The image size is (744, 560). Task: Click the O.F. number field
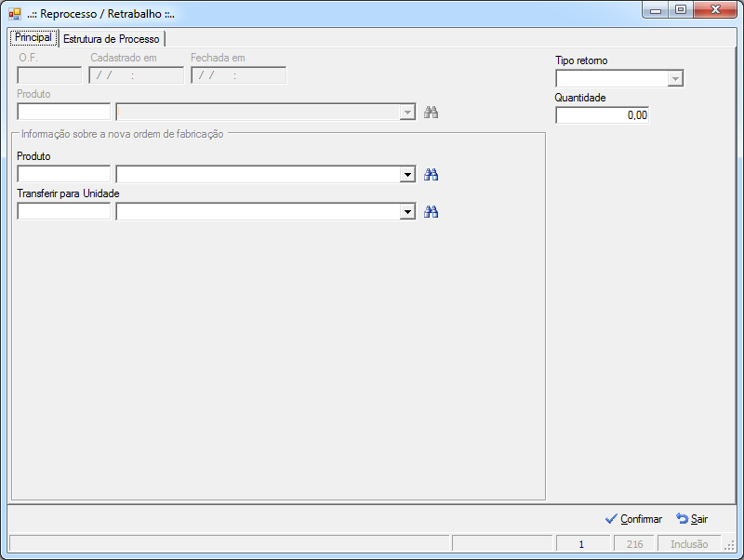[x=49, y=75]
